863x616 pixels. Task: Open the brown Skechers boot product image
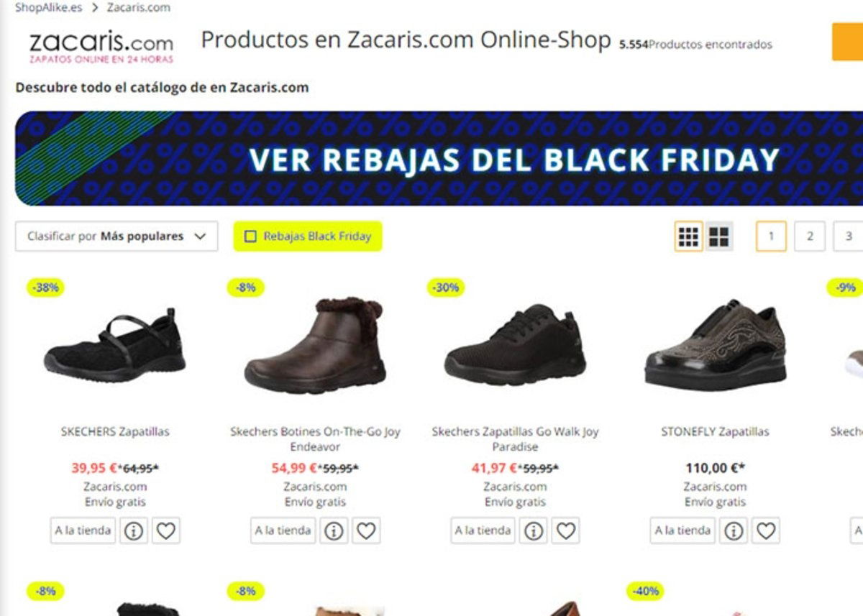tap(315, 344)
